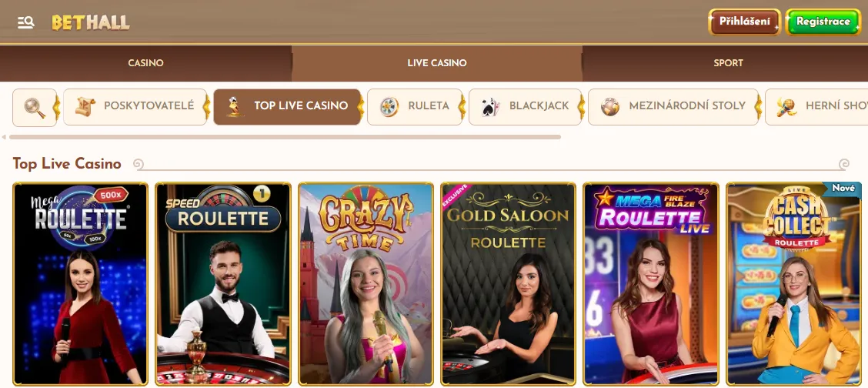Open the Speed Roulette game

click(x=223, y=284)
